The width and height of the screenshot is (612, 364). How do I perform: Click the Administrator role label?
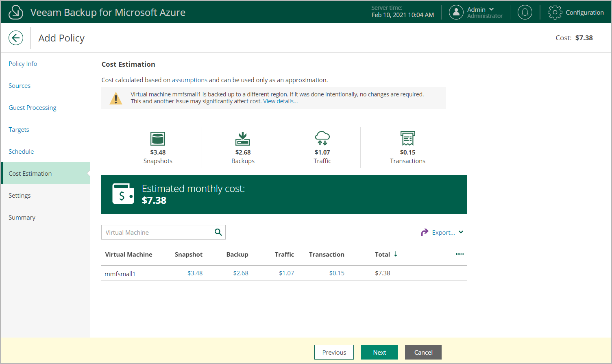click(x=485, y=16)
